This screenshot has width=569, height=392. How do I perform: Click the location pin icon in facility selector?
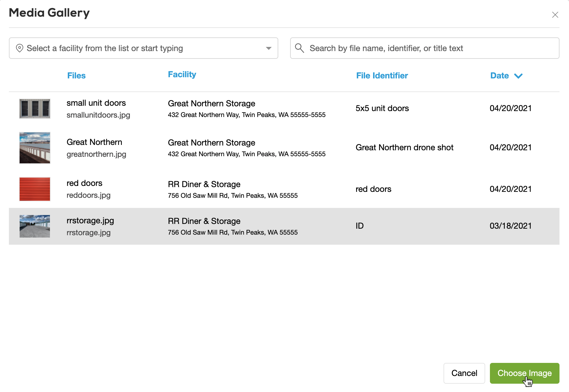point(20,48)
